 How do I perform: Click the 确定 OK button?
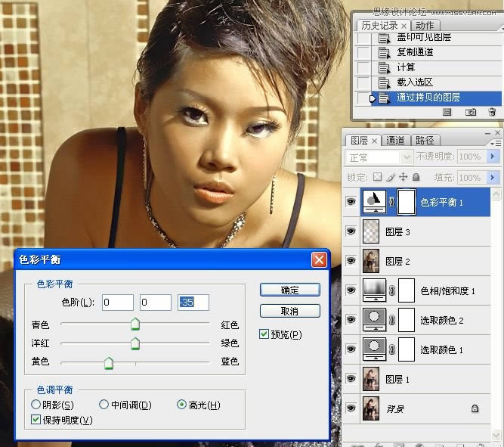point(289,290)
